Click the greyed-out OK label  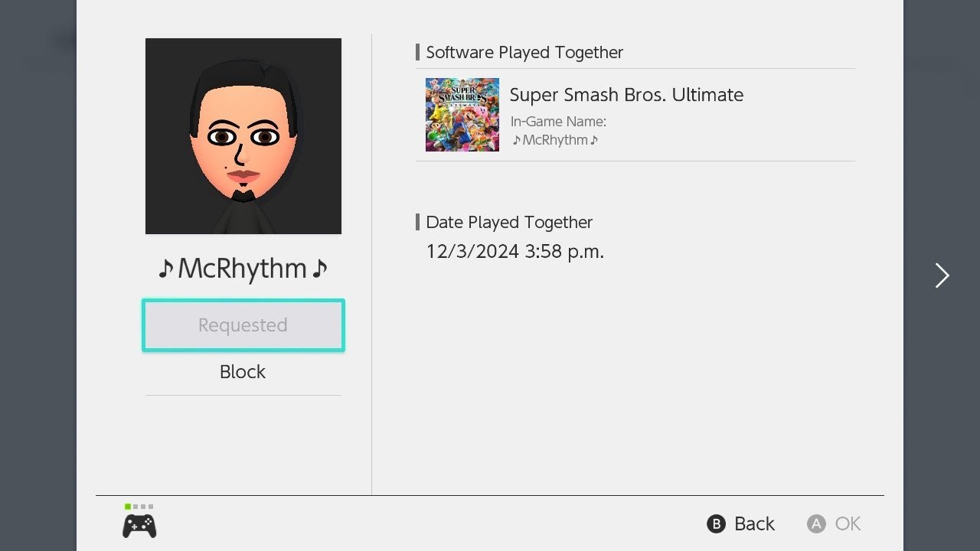pyautogui.click(x=848, y=523)
